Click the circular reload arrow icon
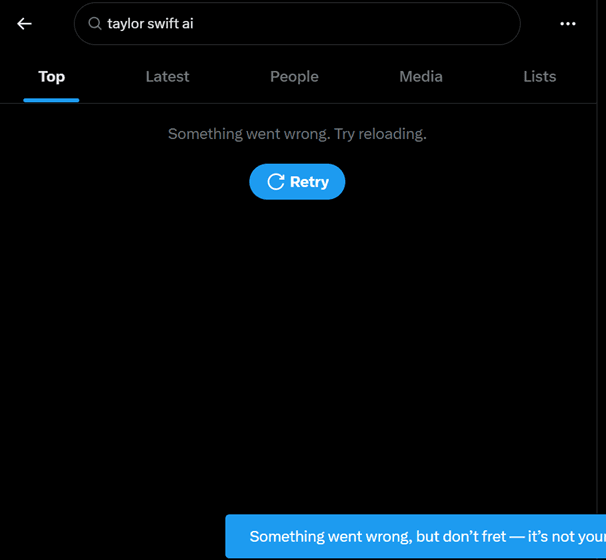Viewport: 606px width, 560px height. click(275, 182)
